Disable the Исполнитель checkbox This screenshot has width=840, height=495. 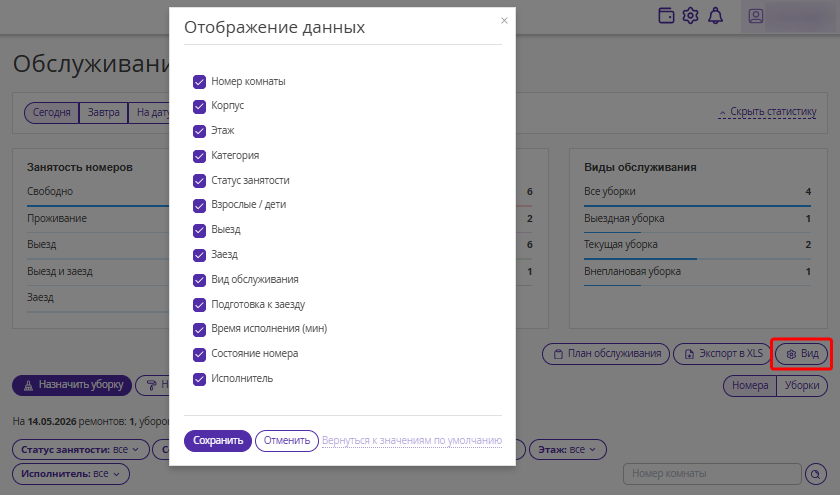pyautogui.click(x=199, y=379)
